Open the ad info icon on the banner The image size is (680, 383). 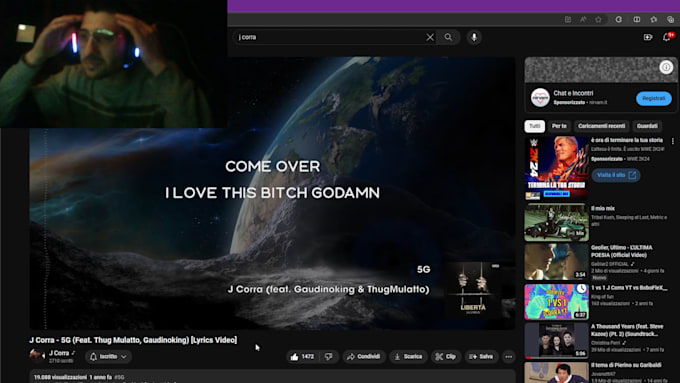(x=666, y=67)
